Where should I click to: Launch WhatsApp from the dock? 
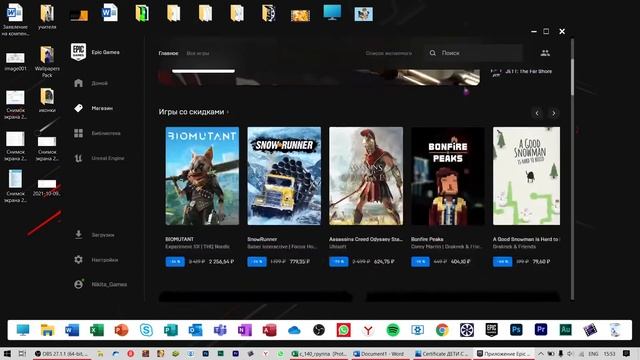coord(344,330)
